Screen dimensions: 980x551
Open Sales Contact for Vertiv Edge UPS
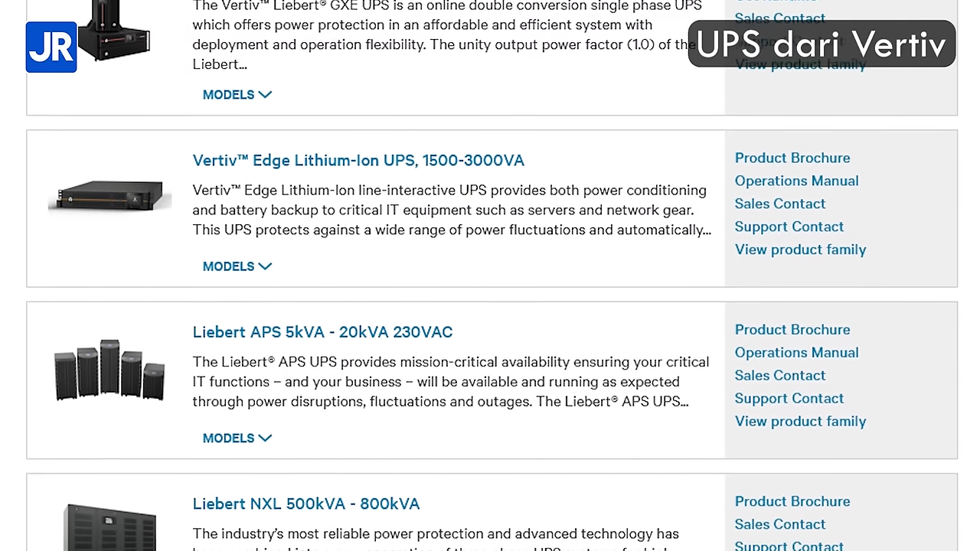[x=780, y=204]
